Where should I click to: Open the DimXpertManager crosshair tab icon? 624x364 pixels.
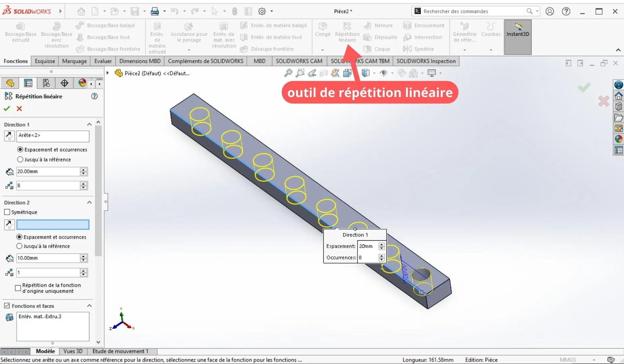[x=64, y=83]
